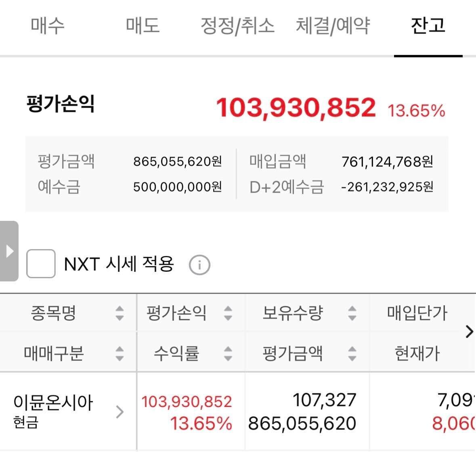Expand the gray left side panel handle
476x476 pixels.
[9, 251]
